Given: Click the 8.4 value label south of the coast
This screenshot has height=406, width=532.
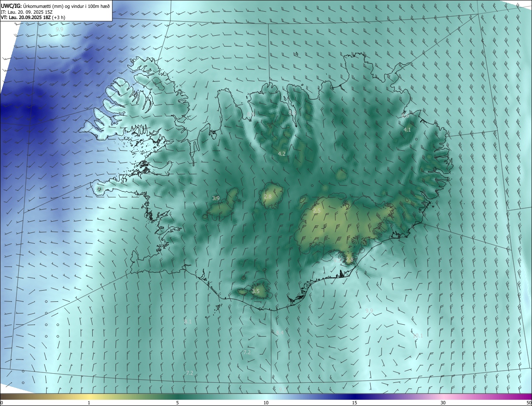Looking at the screenshot, I should (280, 333).
